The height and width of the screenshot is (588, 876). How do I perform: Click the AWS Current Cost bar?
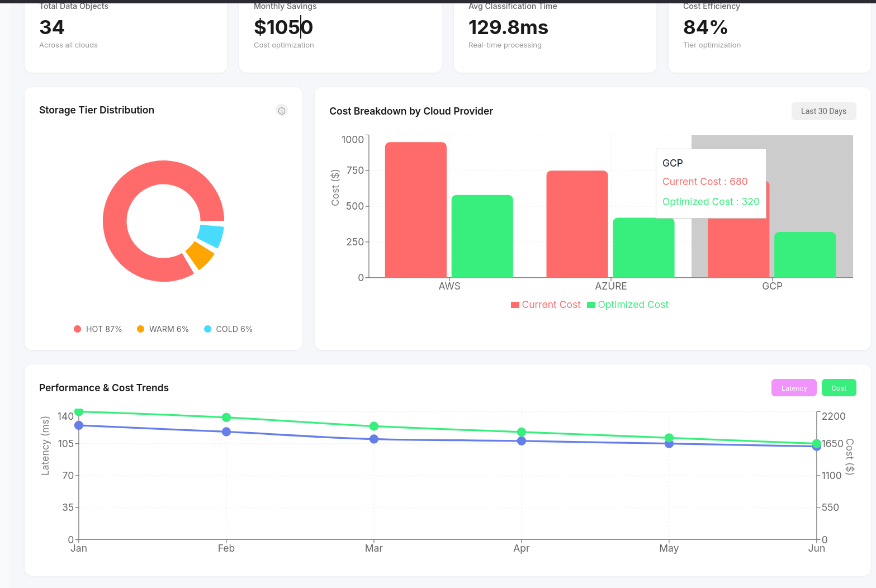pos(415,210)
